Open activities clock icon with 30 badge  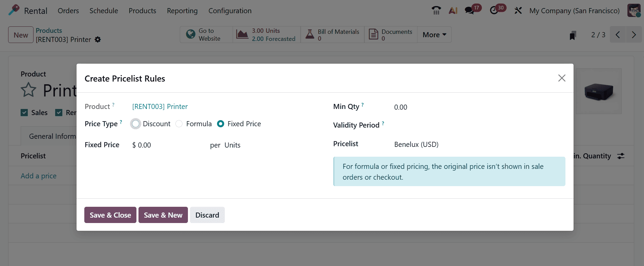494,10
